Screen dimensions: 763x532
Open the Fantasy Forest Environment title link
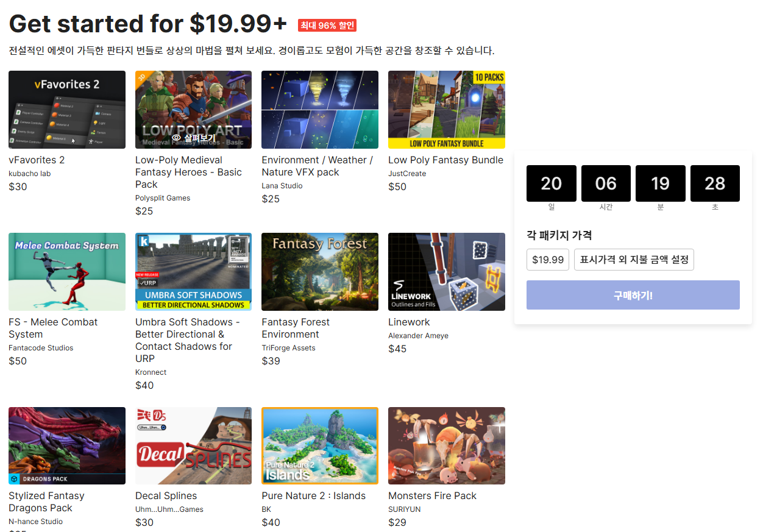pos(296,328)
